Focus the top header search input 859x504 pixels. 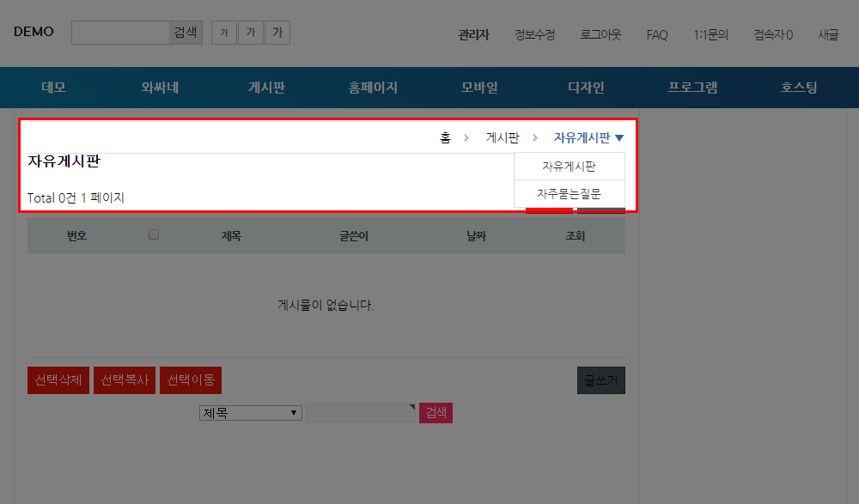click(x=120, y=33)
